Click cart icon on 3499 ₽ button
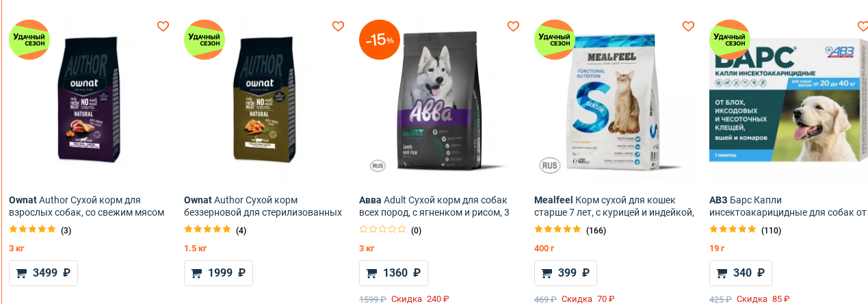This screenshot has height=304, width=868. [21, 273]
